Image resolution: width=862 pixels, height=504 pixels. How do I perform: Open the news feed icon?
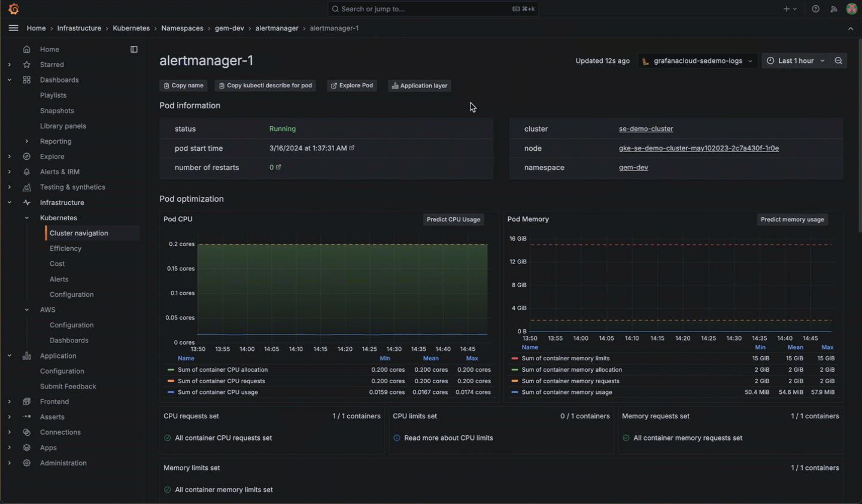[833, 9]
